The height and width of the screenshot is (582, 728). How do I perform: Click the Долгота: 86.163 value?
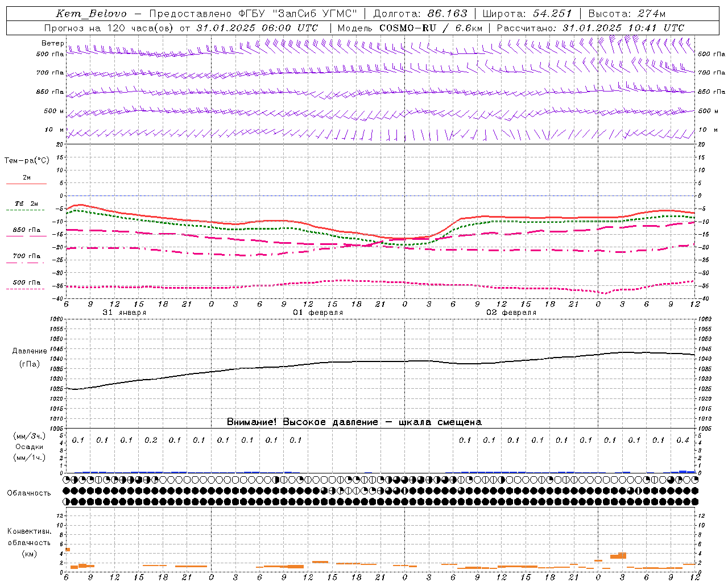pyautogui.click(x=420, y=14)
